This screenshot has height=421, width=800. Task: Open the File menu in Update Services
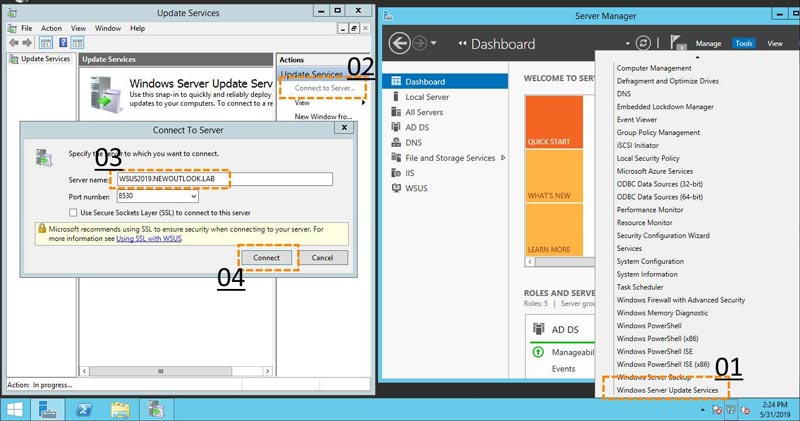(x=27, y=28)
